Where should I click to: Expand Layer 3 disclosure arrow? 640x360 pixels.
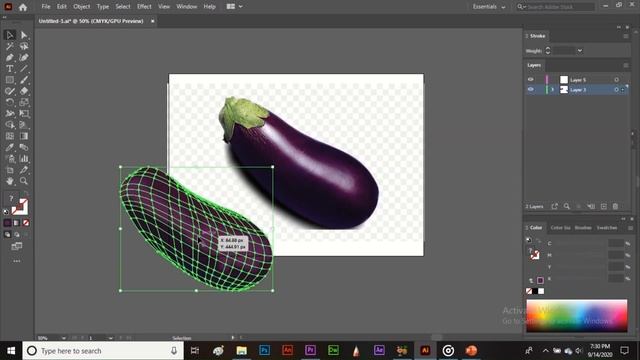coord(553,89)
